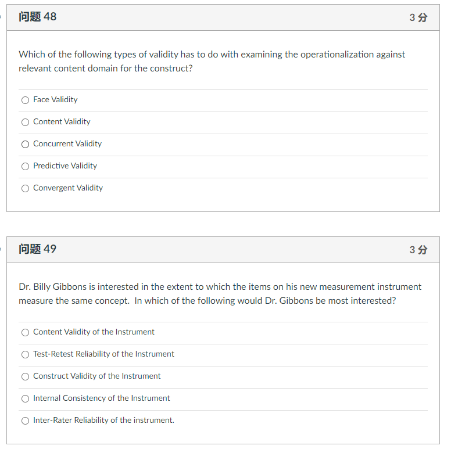Viewport: 476px width, 460px height.
Task: Click the blue marker beside question 48
Action: click(x=2, y=17)
